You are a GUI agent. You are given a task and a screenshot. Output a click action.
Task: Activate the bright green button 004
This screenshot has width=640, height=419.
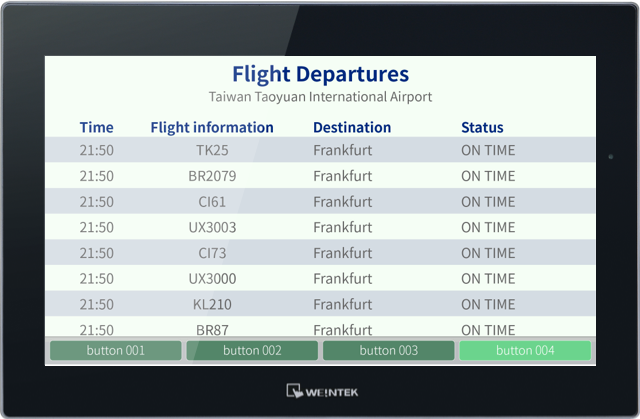(x=525, y=350)
